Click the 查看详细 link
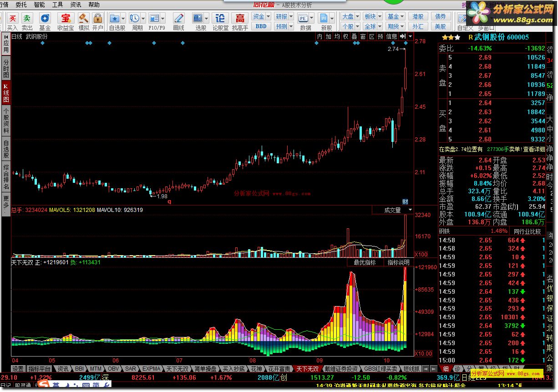The height and width of the screenshot is (392, 558). [x=533, y=149]
